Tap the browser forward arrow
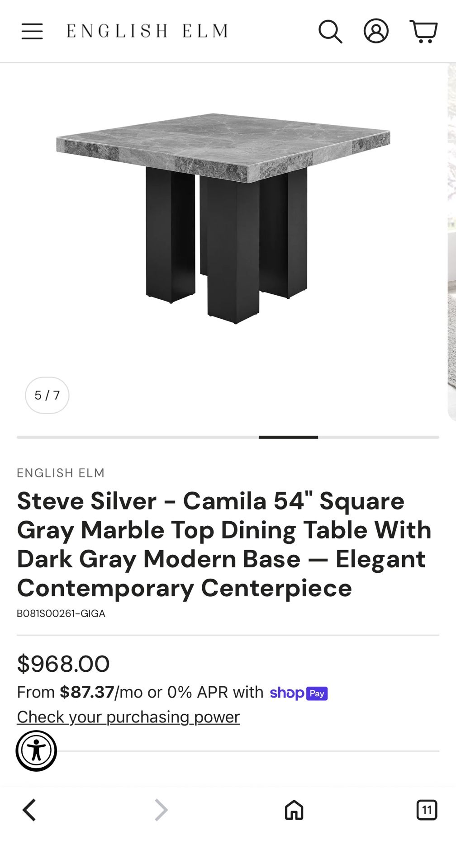 tap(161, 810)
